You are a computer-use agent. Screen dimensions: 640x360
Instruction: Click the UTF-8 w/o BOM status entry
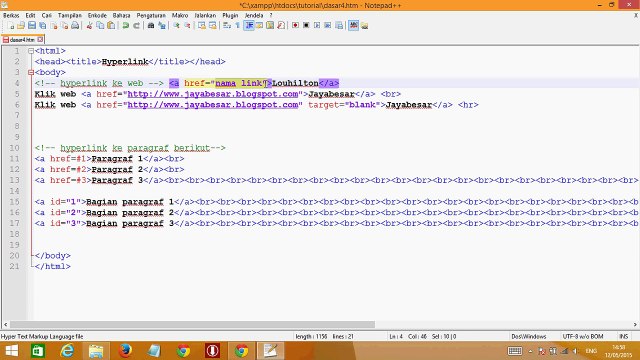(583, 336)
